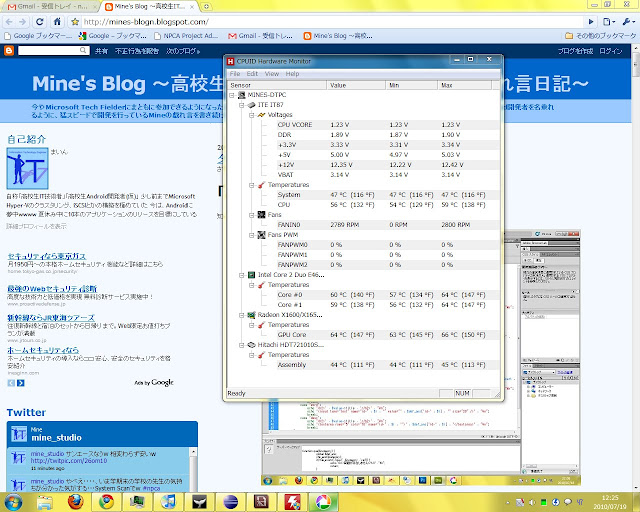The image size is (640, 512).
Task: Open the Help menu in Hardware Monitor
Action: (x=292, y=74)
